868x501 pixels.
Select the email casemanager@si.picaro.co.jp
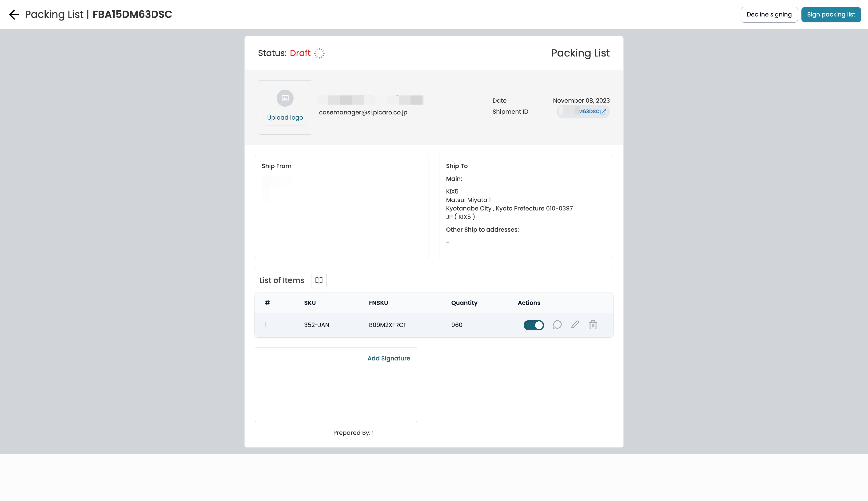(363, 113)
